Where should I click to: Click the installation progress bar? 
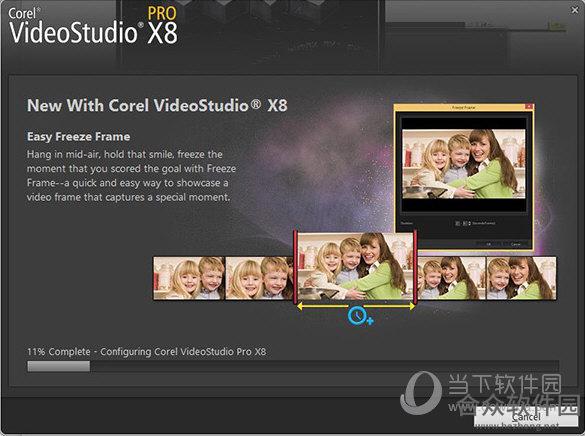tap(293, 366)
